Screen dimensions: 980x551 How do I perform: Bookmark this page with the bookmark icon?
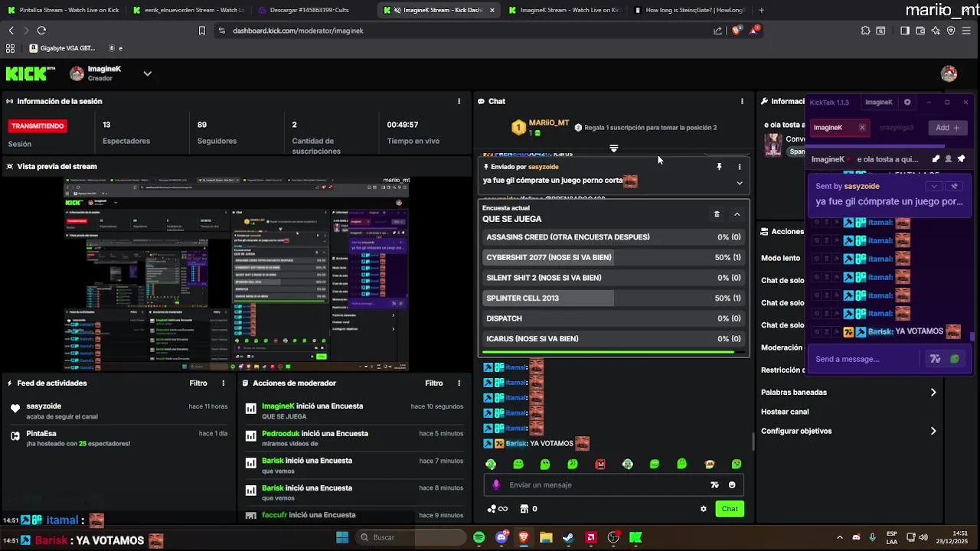[x=202, y=31]
